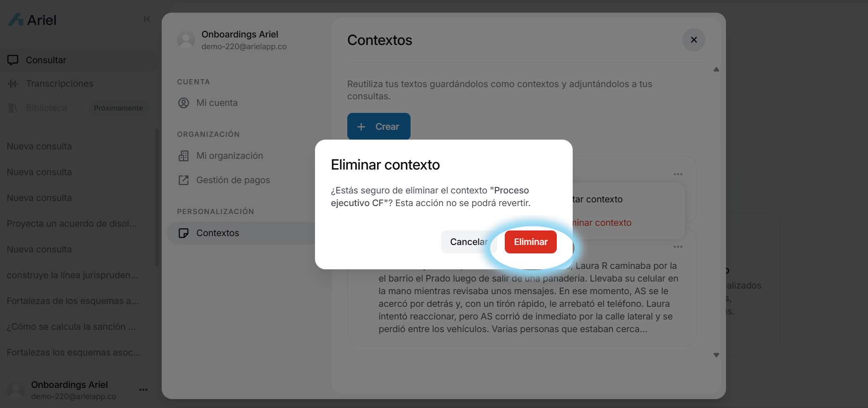This screenshot has height=408, width=868.
Task: Click the Biblioteca books icon
Action: click(13, 108)
